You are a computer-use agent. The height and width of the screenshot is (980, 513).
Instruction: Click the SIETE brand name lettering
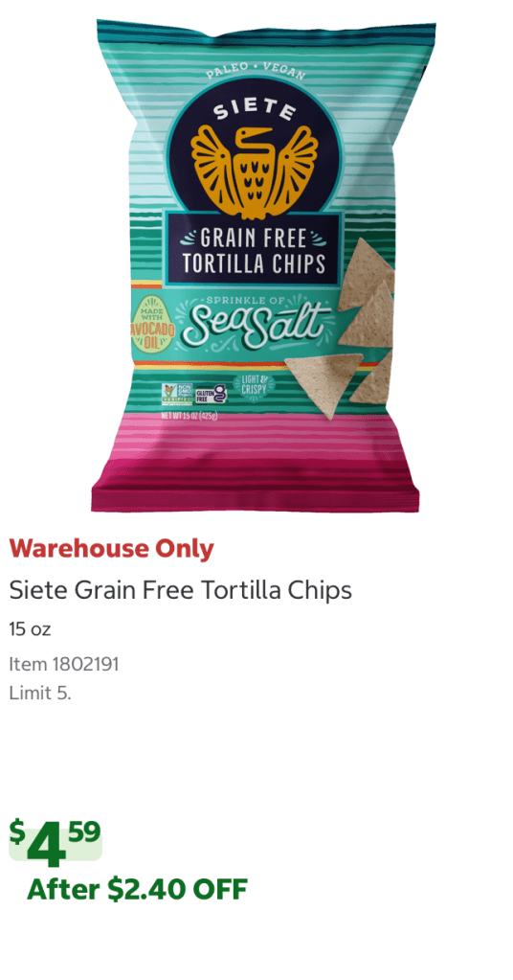(254, 108)
